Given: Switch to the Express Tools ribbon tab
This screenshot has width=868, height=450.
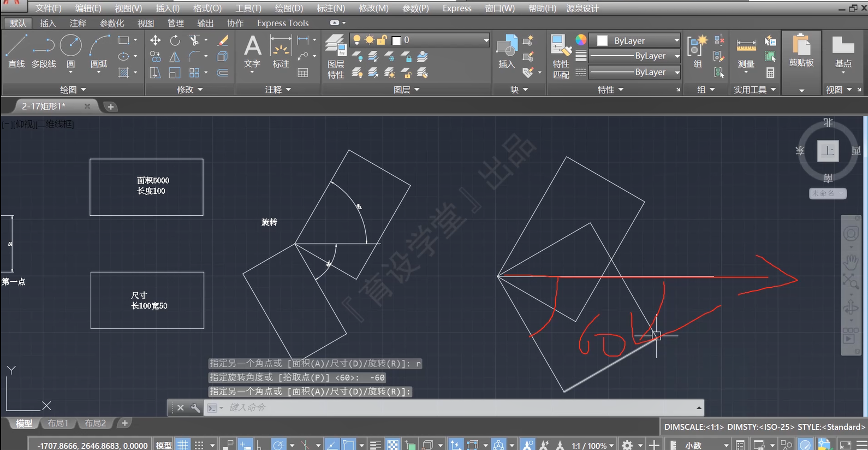Looking at the screenshot, I should [x=283, y=23].
